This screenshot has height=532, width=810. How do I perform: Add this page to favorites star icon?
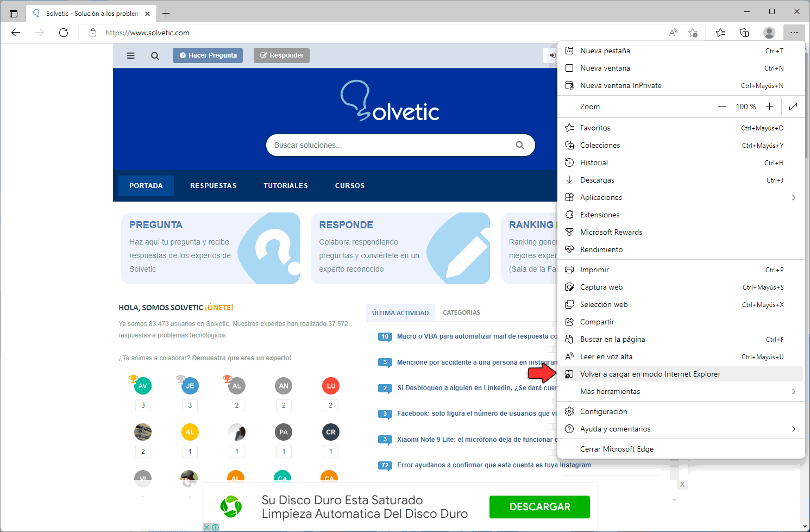tap(693, 33)
